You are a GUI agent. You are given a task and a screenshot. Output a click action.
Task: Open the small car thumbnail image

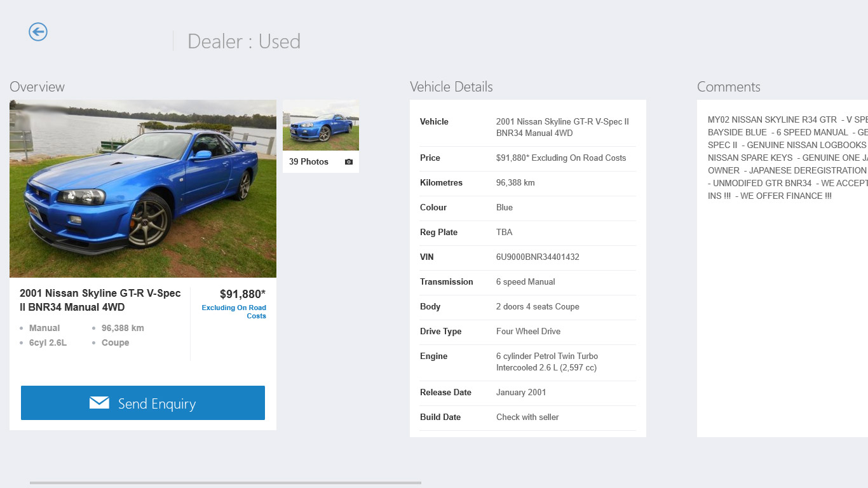coord(321,125)
